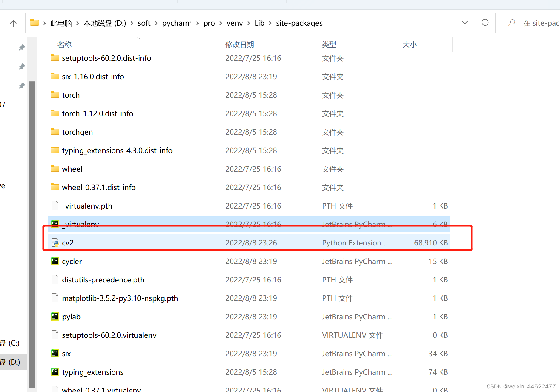Navigate to pro in the breadcrumb path
This screenshot has height=392, width=560.
(209, 23)
